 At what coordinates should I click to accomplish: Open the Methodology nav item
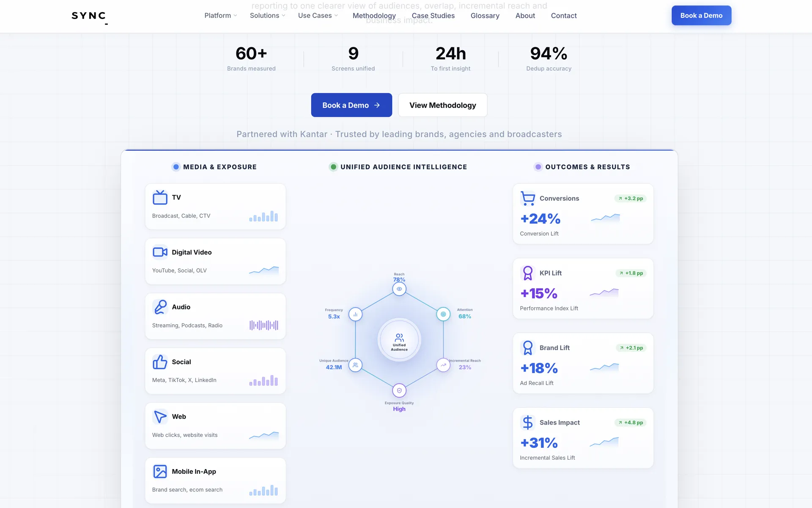(374, 16)
